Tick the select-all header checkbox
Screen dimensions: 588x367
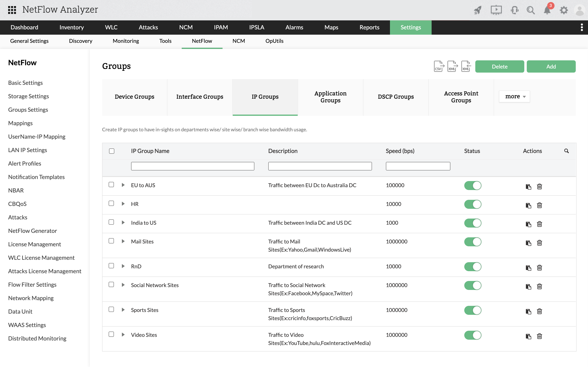pos(111,151)
